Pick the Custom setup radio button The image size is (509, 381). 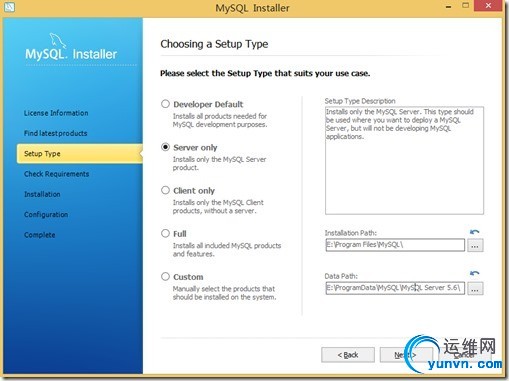[165, 276]
